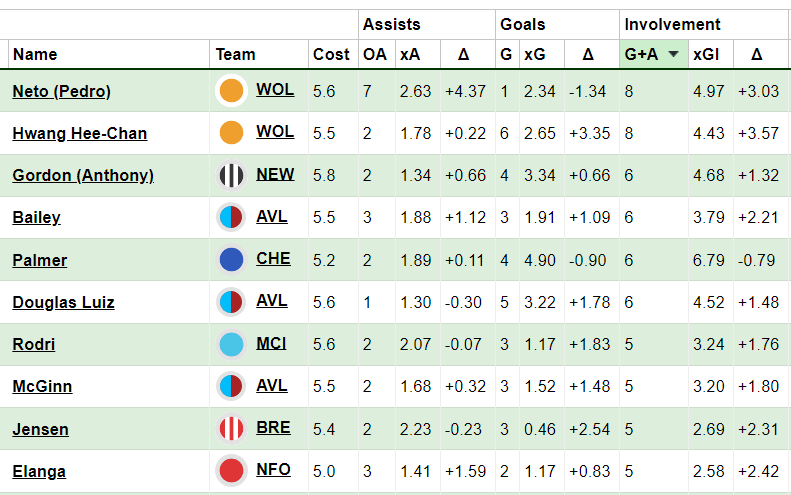
Task: Sort by xA column header
Action: coord(410,55)
